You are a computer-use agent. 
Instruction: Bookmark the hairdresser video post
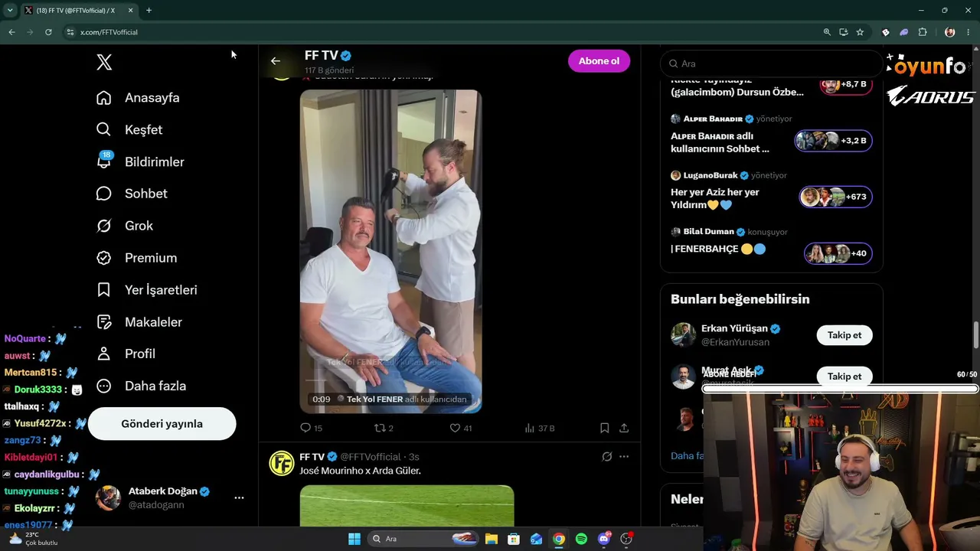pyautogui.click(x=604, y=429)
